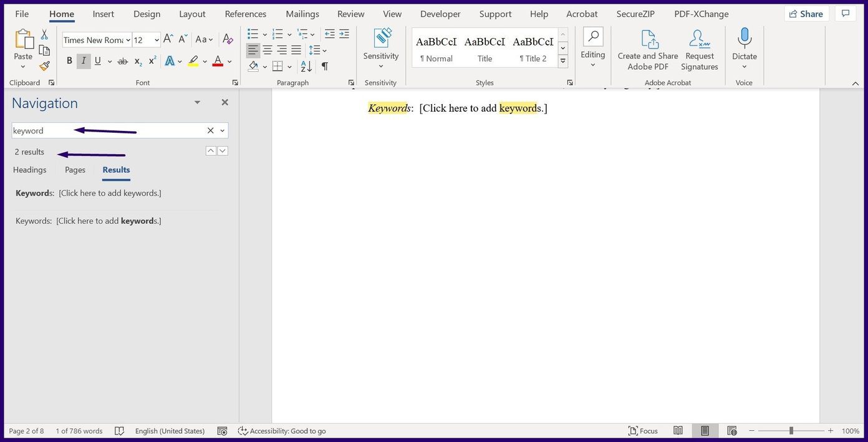
Task: Click the Copy icon in Clipboard group
Action: pos(44,50)
